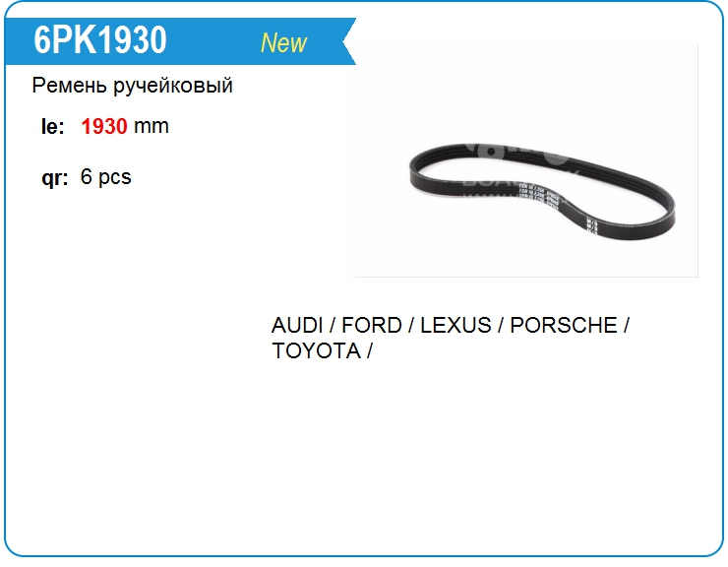
Task: Click the 6PK1930 part number title
Action: click(x=99, y=40)
